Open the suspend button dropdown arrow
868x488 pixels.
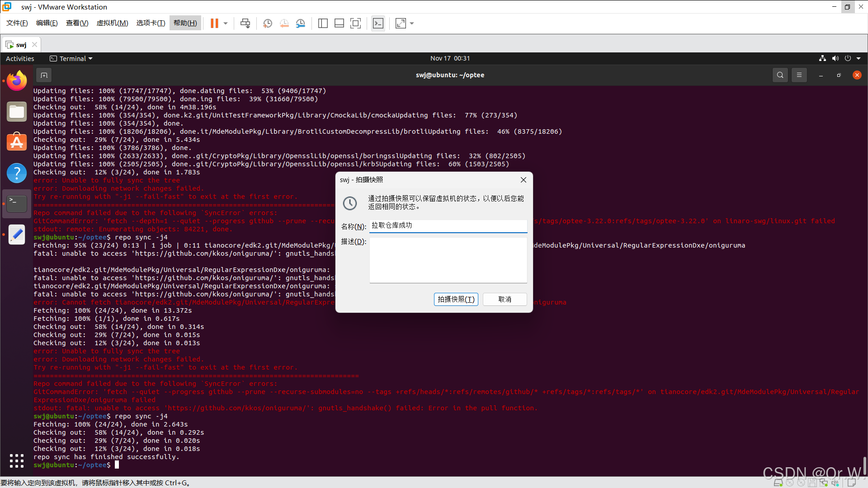pyautogui.click(x=225, y=23)
